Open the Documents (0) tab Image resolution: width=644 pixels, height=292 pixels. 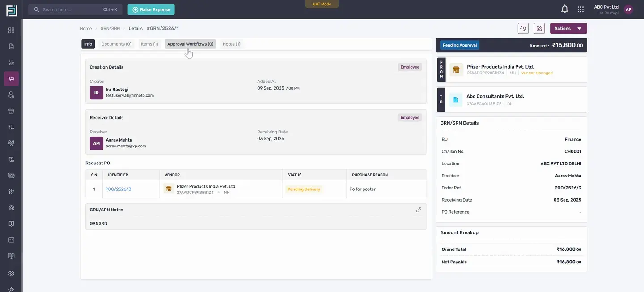116,44
